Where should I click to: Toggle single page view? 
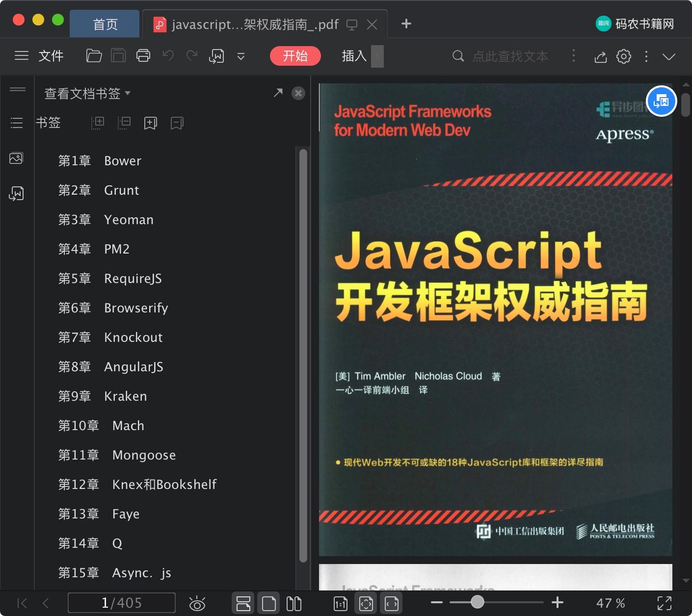pyautogui.click(x=269, y=603)
